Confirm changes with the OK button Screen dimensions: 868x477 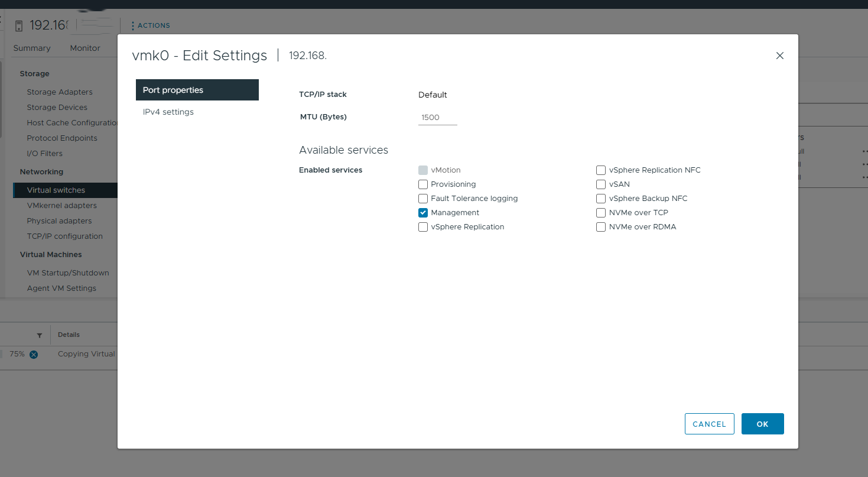pos(762,424)
